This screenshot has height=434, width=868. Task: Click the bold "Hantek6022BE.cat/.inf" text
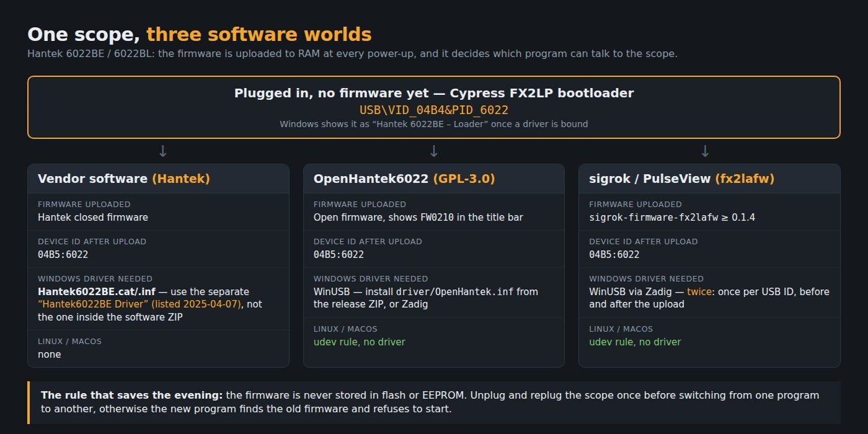click(x=97, y=291)
